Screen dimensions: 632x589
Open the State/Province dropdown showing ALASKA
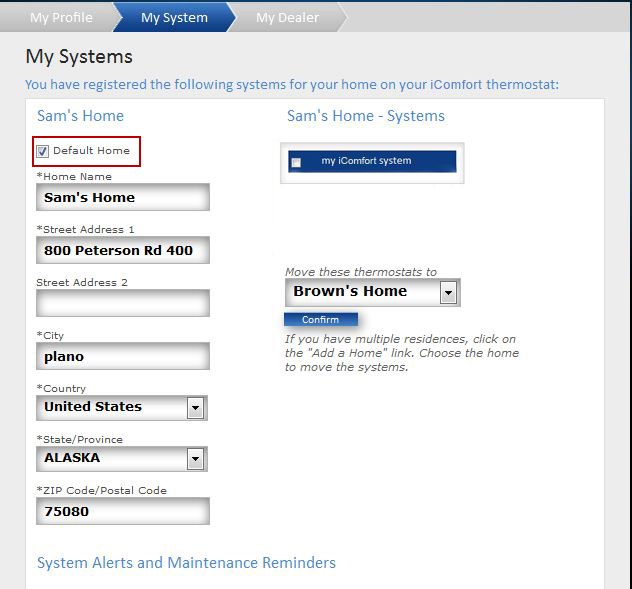195,458
